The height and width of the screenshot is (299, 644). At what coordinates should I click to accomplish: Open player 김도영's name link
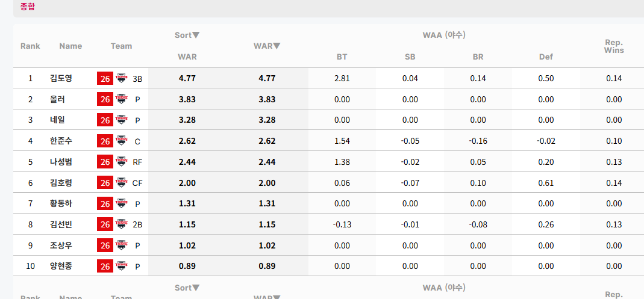(61, 78)
